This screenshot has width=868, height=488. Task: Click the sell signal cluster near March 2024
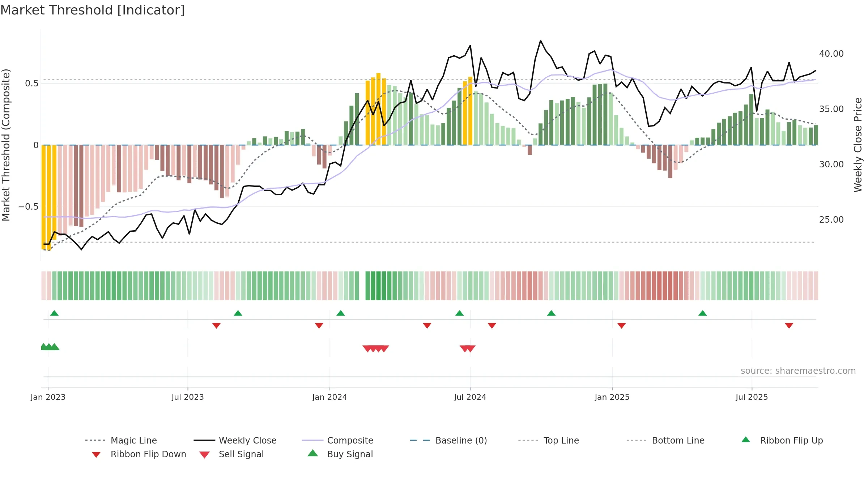click(376, 349)
